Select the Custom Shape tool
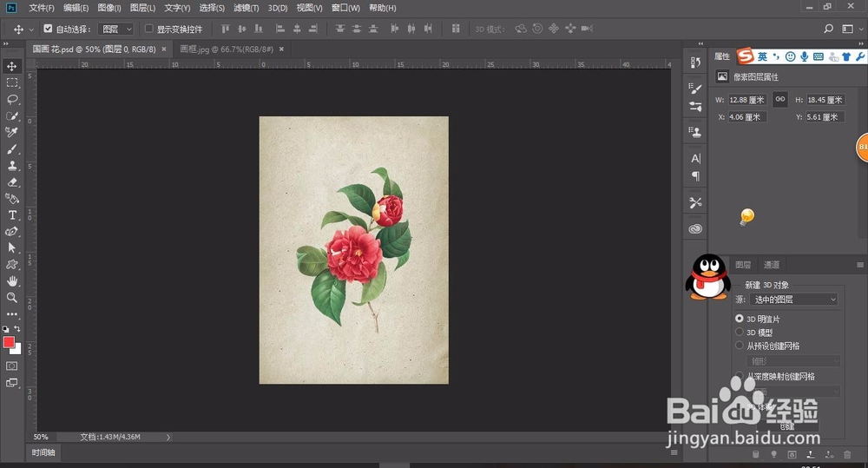Viewport: 868px width, 468px height. point(11,265)
